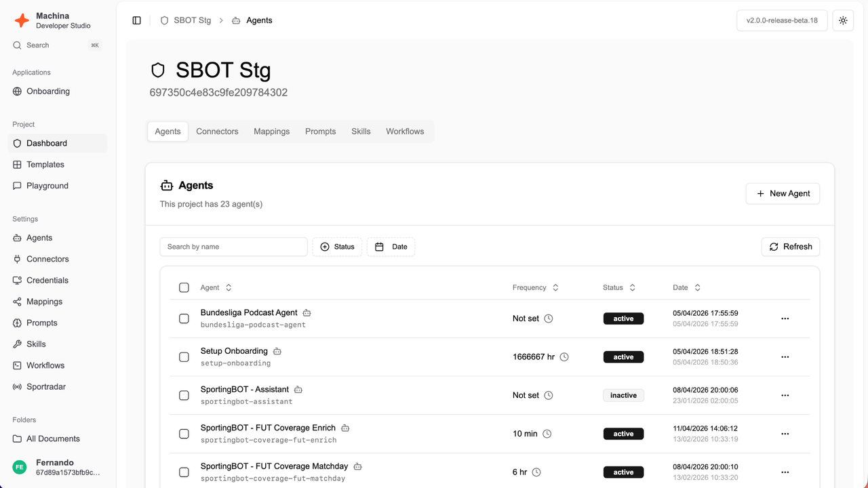This screenshot has width=868, height=488.
Task: Open row menu for Bundesliga Podcast Agent
Action: click(785, 319)
